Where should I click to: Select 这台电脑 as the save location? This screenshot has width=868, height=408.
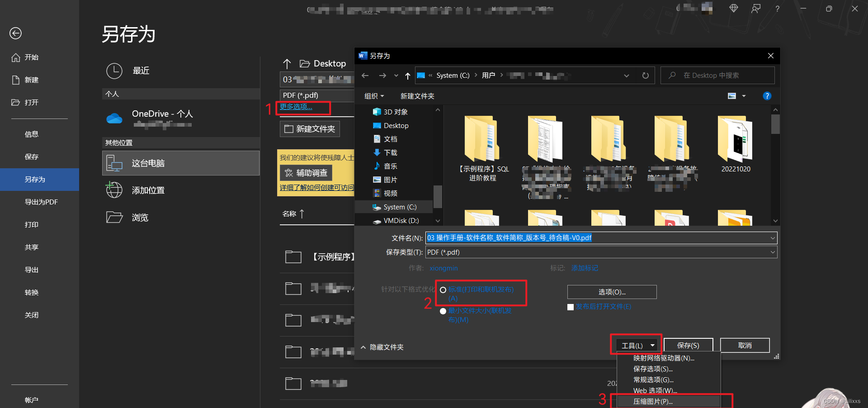click(181, 163)
